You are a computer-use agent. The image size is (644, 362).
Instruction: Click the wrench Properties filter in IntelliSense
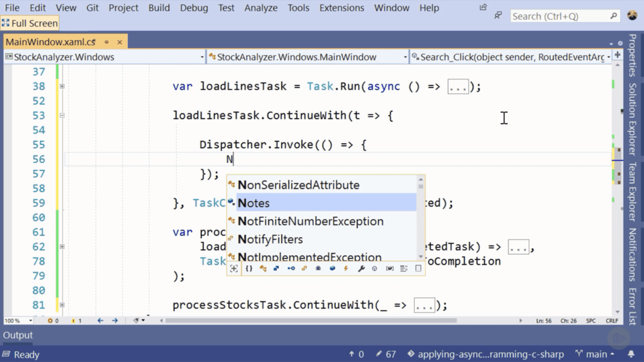pyautogui.click(x=361, y=268)
